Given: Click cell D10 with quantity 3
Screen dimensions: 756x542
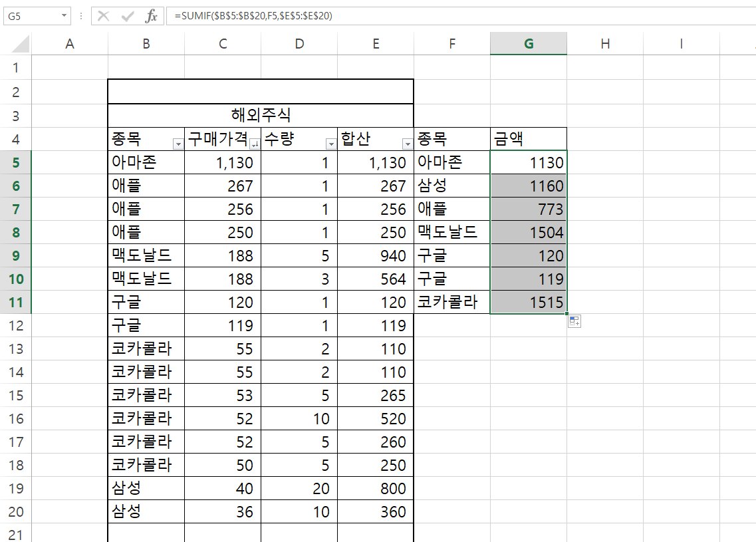Looking at the screenshot, I should click(299, 279).
